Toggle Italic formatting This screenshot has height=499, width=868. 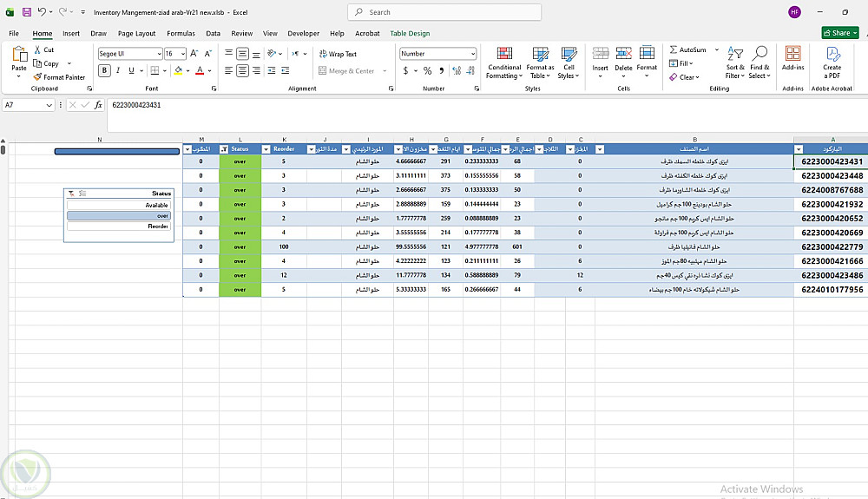click(x=118, y=70)
